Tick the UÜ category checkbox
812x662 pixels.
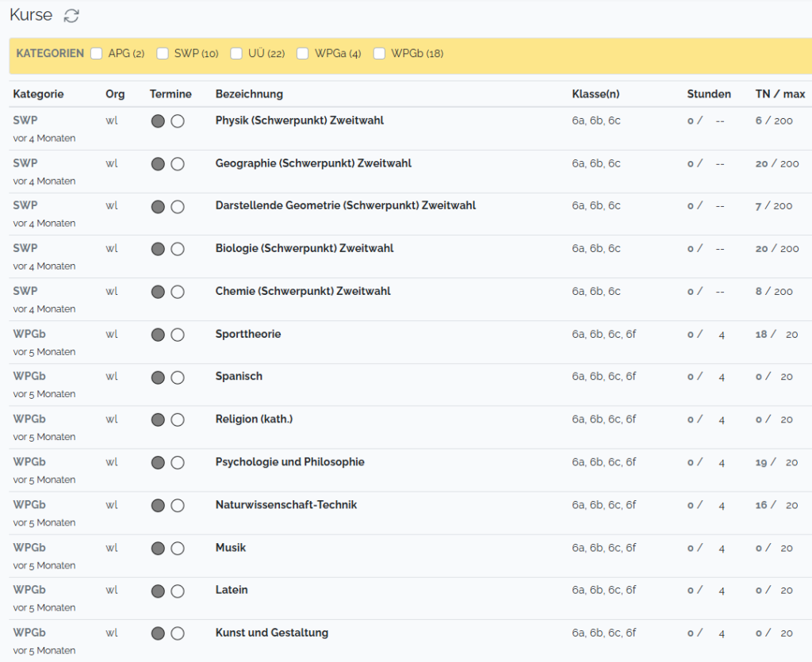[236, 54]
